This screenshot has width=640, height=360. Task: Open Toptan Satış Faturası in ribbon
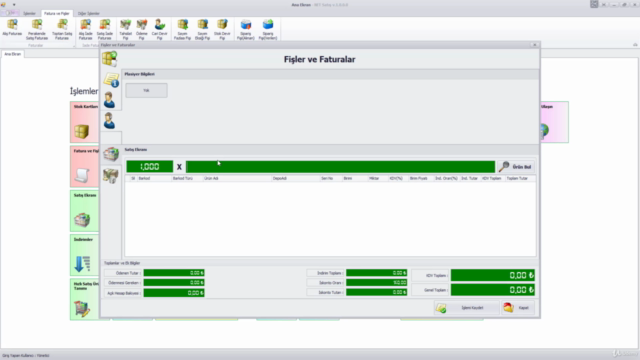62,29
